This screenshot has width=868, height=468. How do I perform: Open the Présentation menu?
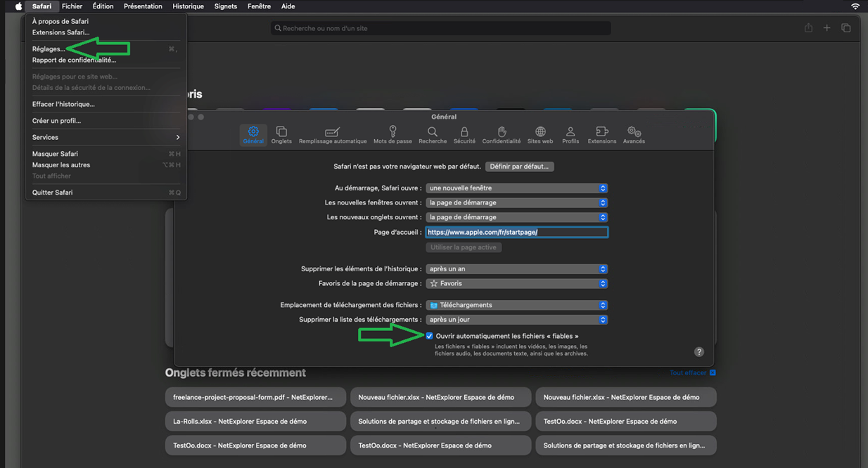click(x=143, y=6)
